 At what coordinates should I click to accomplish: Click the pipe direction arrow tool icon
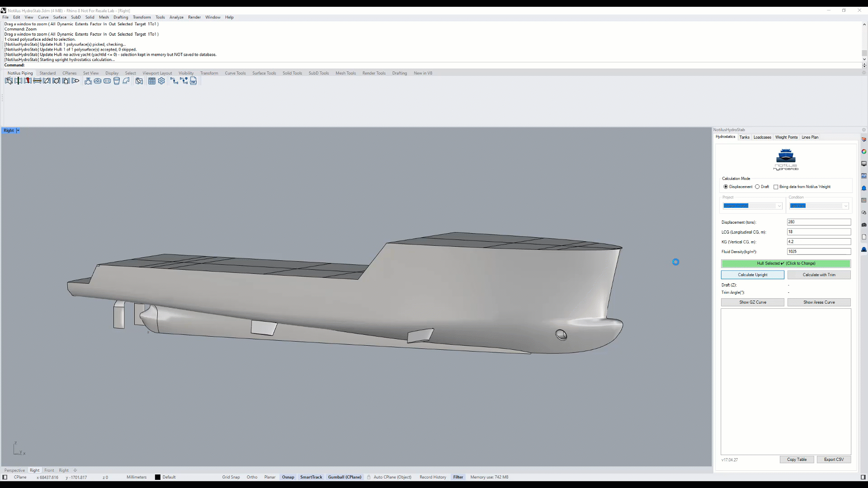click(75, 81)
